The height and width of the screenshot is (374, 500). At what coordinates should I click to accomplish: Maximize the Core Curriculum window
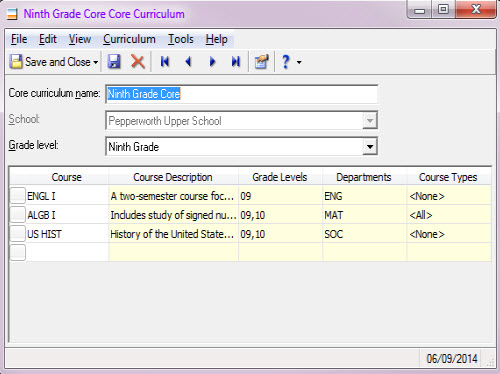(x=443, y=9)
